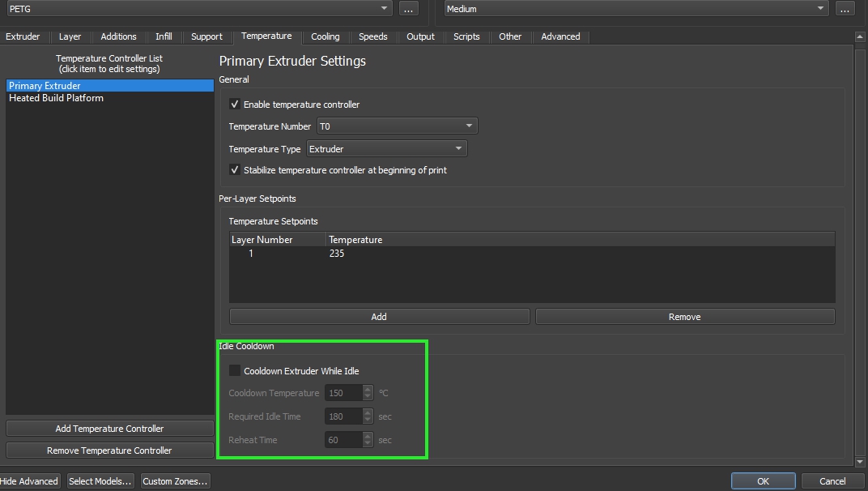Screen dimensions: 868x491
Task: Disable the Enable temperature controller checkbox
Action: click(235, 105)
